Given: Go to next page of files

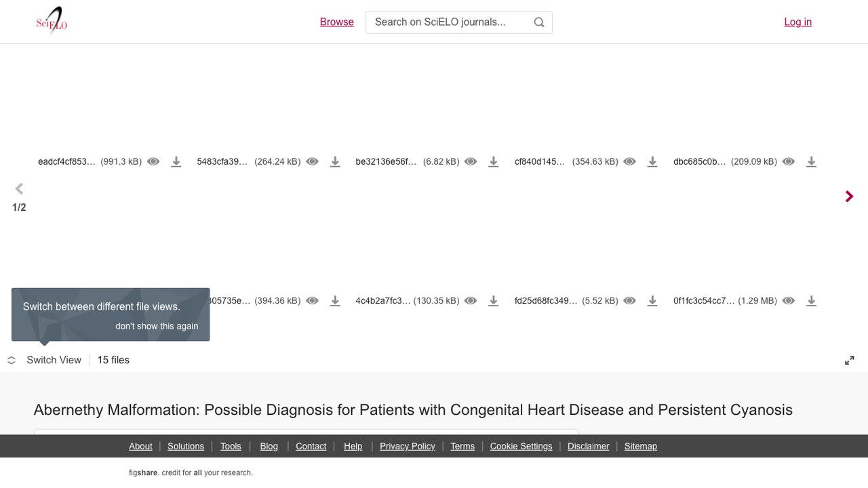Looking at the screenshot, I should [x=849, y=196].
